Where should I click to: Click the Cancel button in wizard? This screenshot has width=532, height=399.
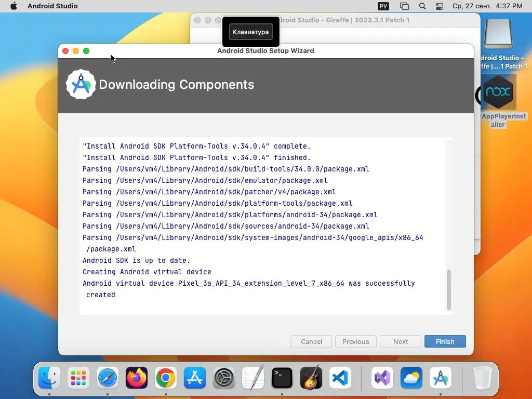[311, 341]
